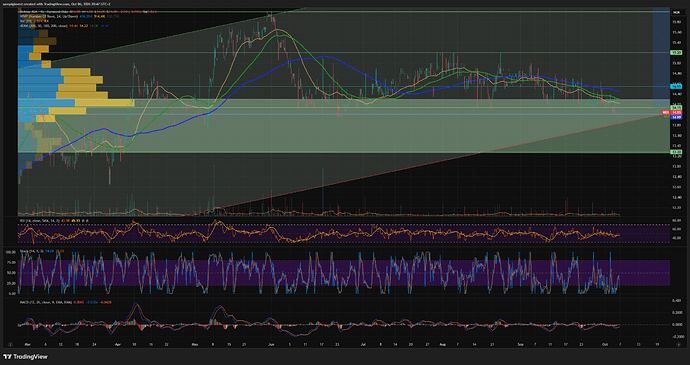
Task: Click the 15.20 green price label
Action: (x=676, y=52)
